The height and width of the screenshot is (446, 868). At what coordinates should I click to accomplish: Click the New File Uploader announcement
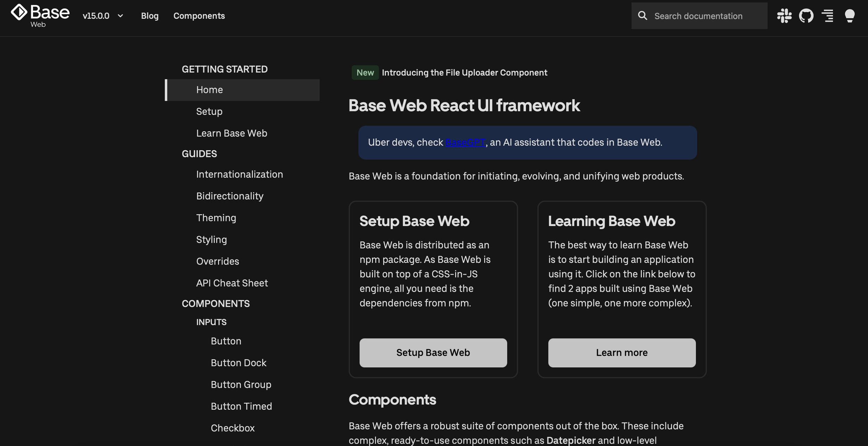click(450, 72)
